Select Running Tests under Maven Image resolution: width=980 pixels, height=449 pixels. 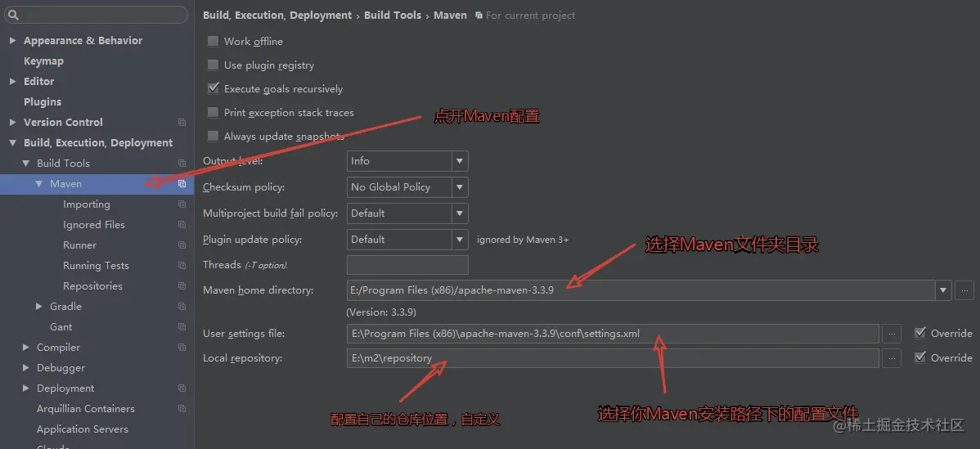[96, 266]
